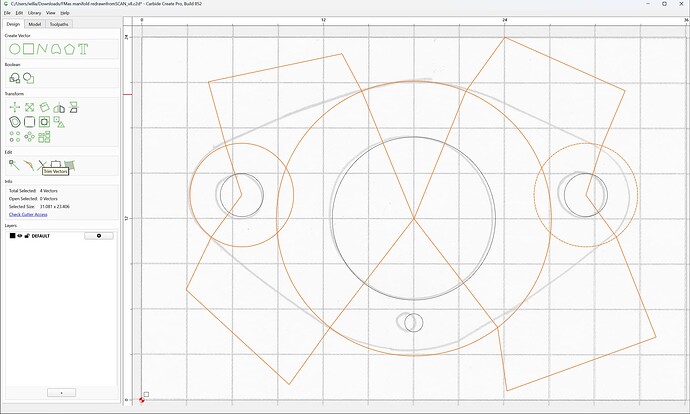
Task: Click the orange curve Edit tool icon
Action: tap(28, 165)
